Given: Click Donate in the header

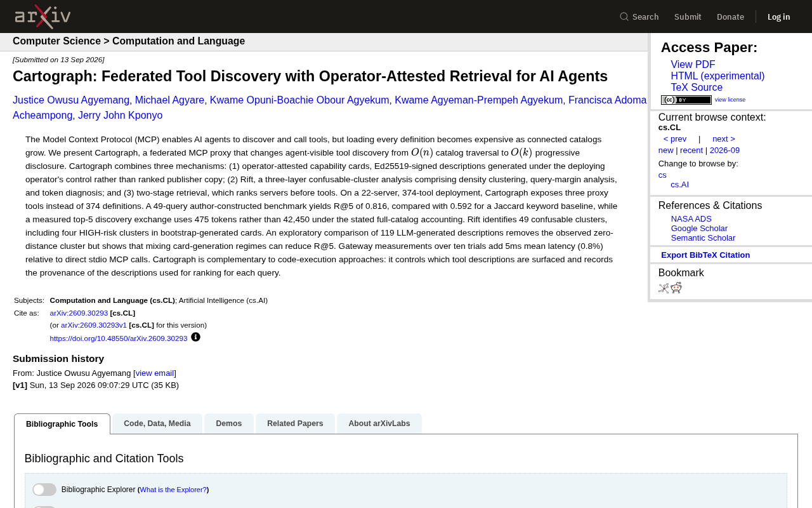Looking at the screenshot, I should (x=730, y=17).
